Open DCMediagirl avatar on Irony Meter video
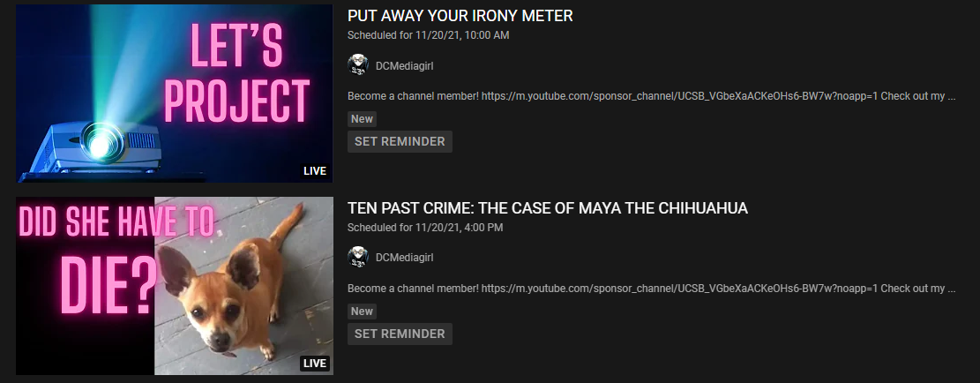 pyautogui.click(x=358, y=65)
